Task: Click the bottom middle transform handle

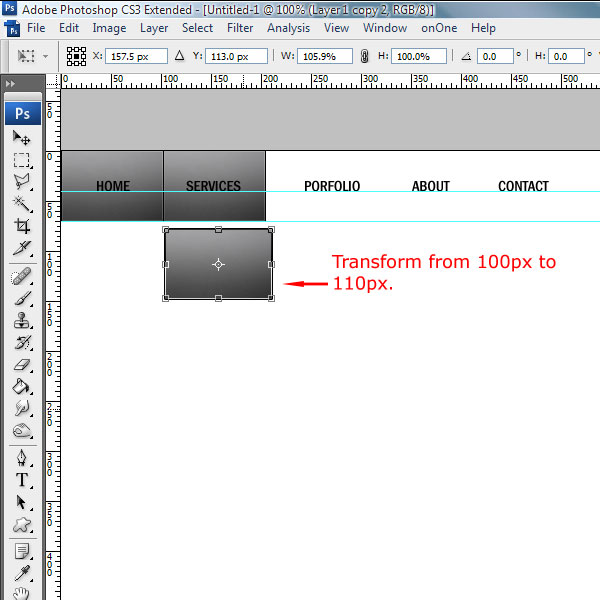Action: click(x=218, y=298)
